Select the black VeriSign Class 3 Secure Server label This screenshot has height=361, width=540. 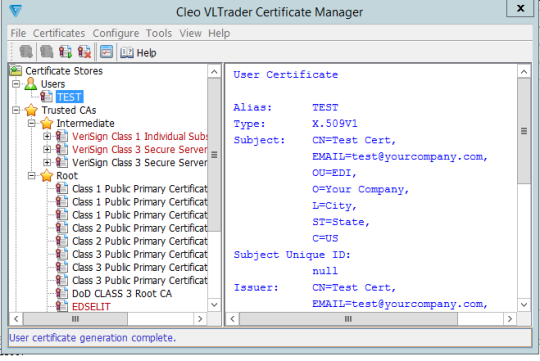click(x=139, y=163)
